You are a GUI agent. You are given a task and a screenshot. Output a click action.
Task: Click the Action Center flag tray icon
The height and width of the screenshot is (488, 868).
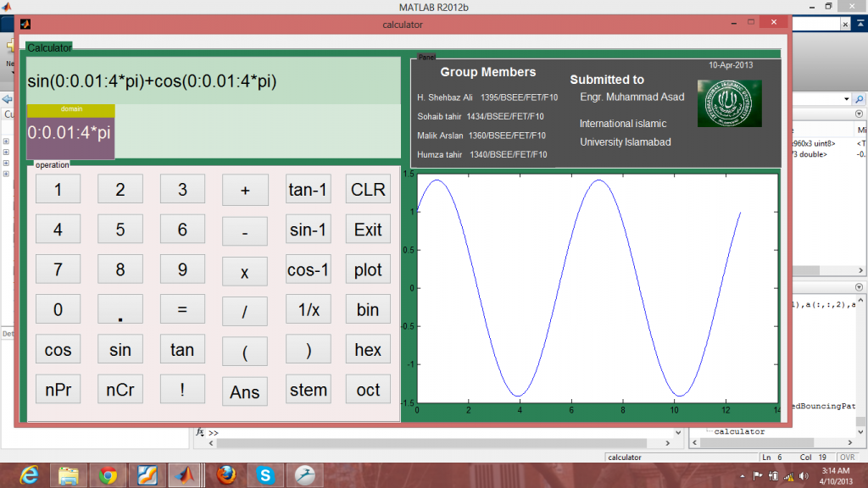tap(757, 476)
